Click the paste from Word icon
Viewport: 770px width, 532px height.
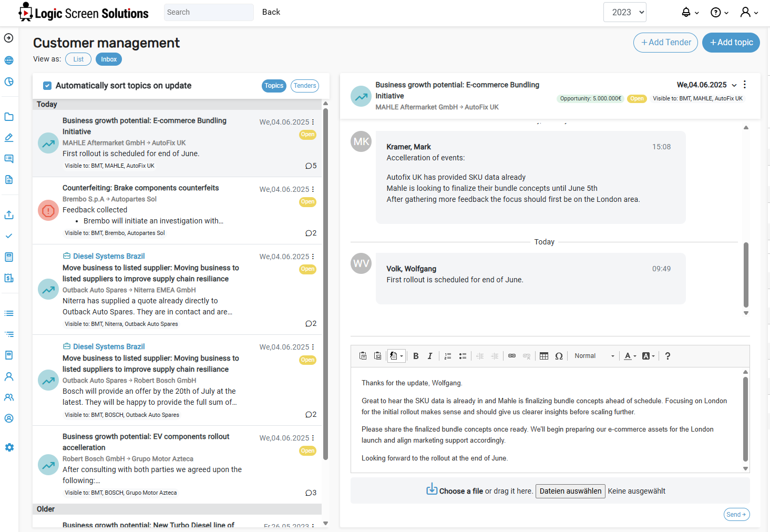377,356
